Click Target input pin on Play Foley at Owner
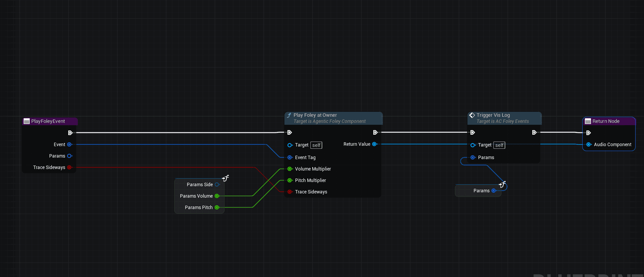Screen dimensions: 644x277 click(290, 145)
